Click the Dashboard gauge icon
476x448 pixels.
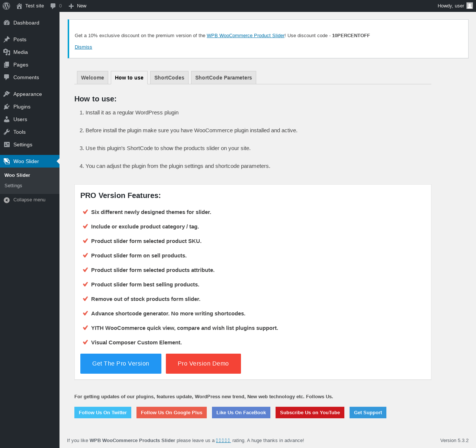point(7,23)
